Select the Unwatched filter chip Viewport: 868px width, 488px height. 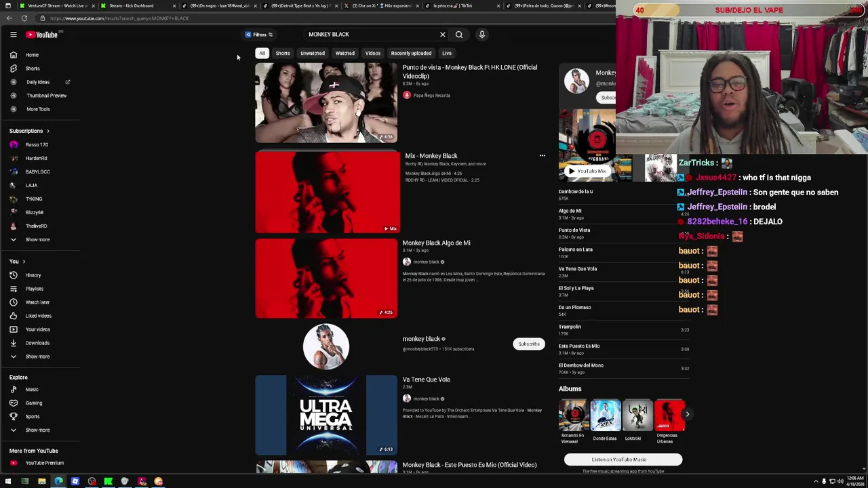pyautogui.click(x=313, y=53)
